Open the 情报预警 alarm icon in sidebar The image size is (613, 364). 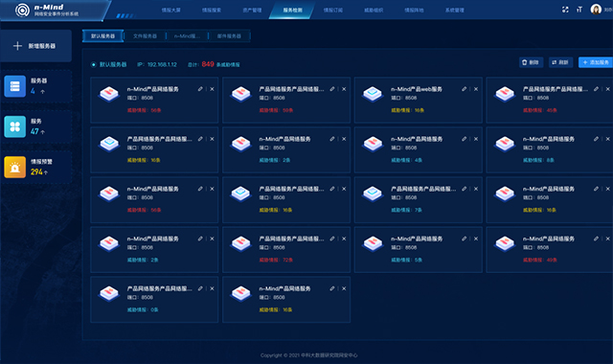pos(15,168)
